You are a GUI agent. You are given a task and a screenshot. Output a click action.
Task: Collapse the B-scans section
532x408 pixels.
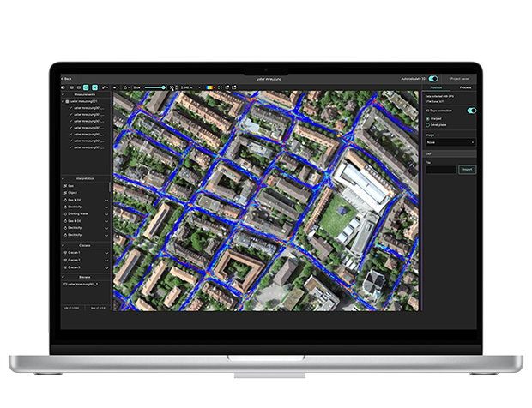(63, 277)
